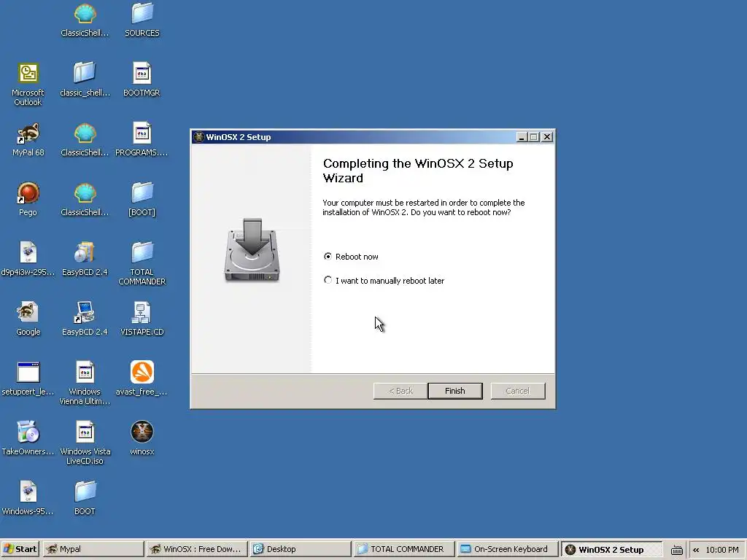The image size is (747, 560).
Task: Select the BOOTMGR file icon
Action: (142, 79)
